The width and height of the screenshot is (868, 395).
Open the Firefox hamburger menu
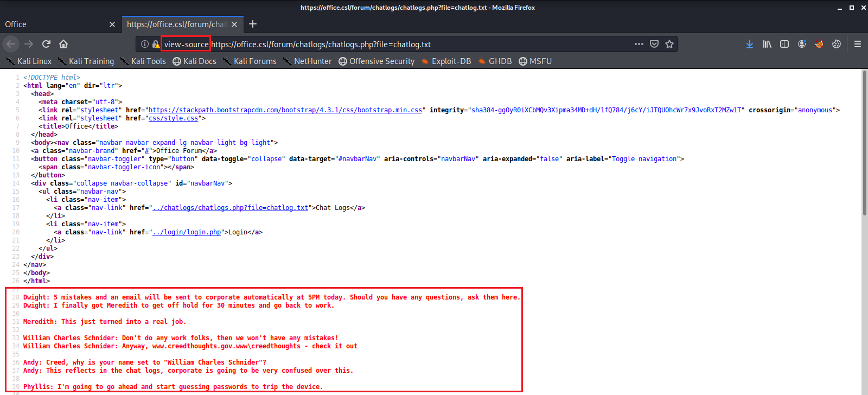[858, 44]
